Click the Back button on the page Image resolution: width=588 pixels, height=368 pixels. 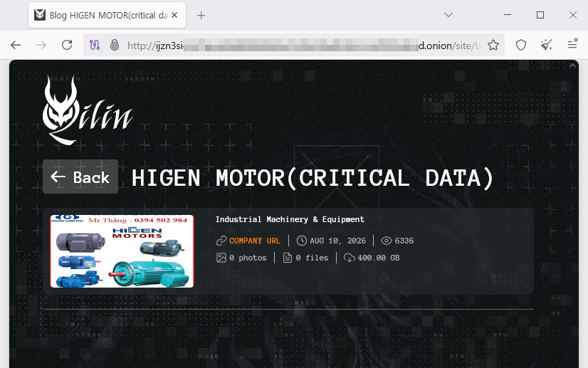[80, 177]
